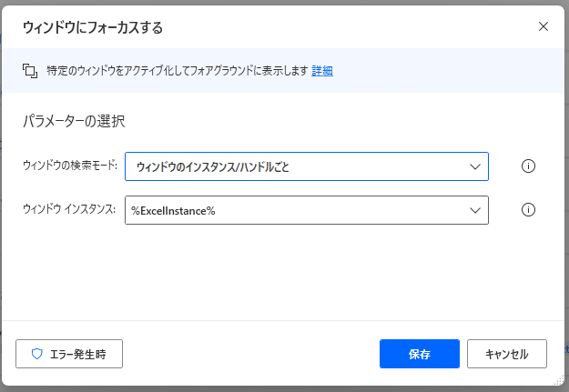Open the 詳細 link

[322, 71]
